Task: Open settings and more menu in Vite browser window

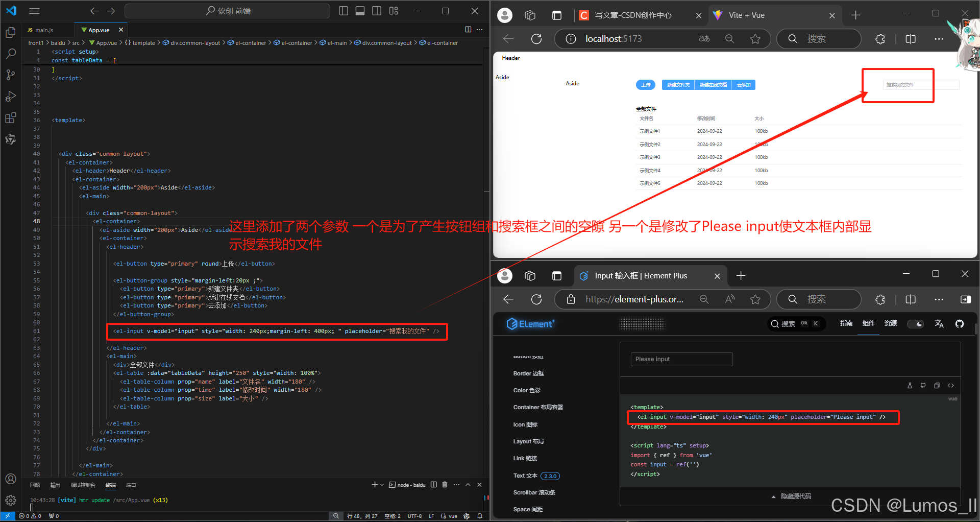Action: click(x=939, y=39)
